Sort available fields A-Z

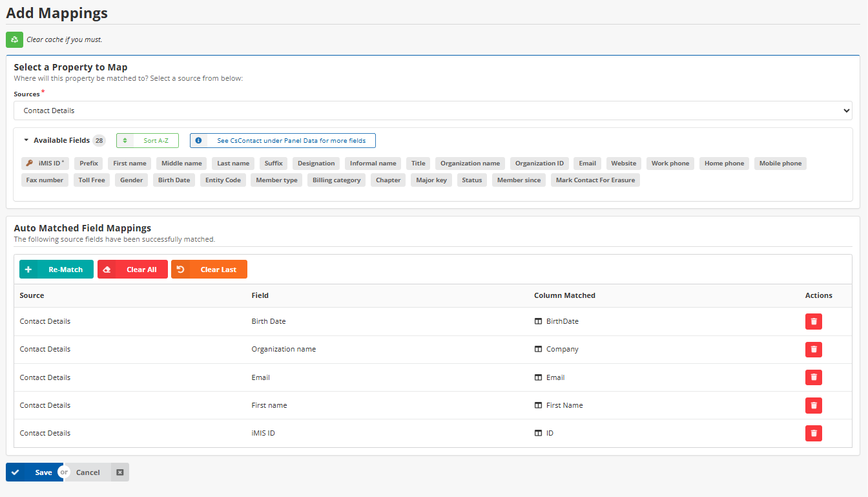[147, 140]
